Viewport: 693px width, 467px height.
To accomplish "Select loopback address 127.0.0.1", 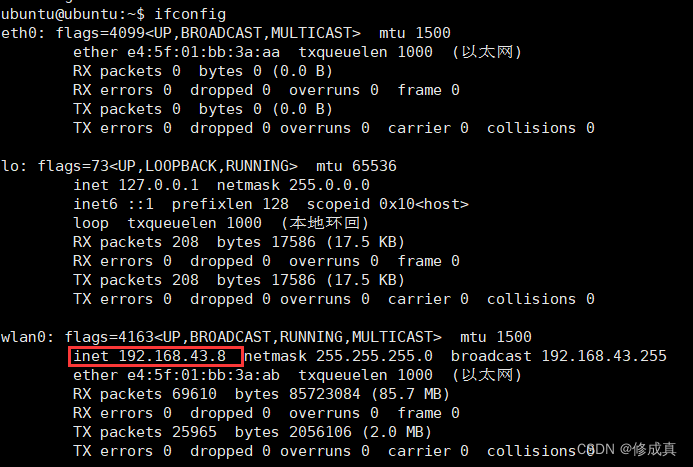I will point(159,185).
